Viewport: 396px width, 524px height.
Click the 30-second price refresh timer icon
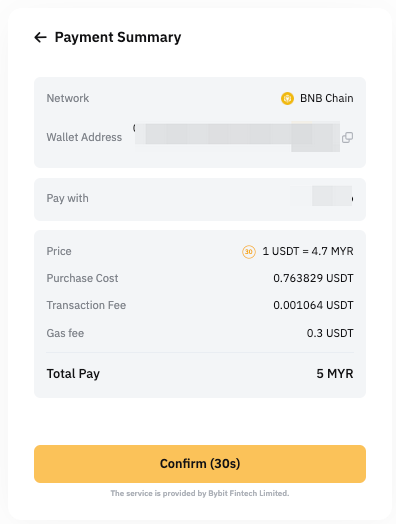[x=249, y=252]
